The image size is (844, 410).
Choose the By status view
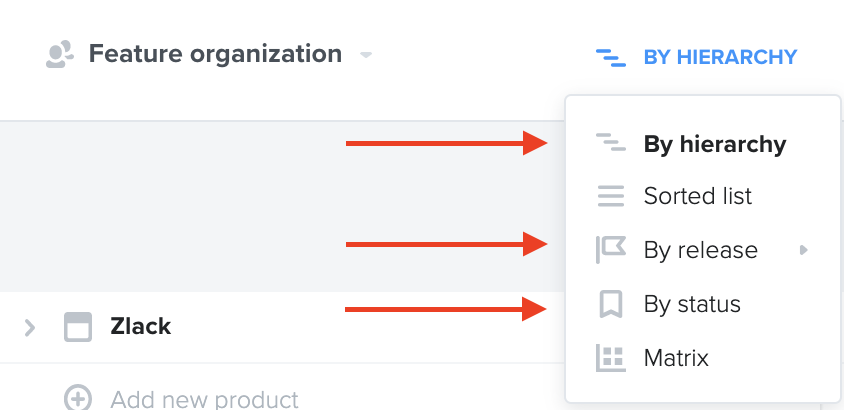(702, 304)
